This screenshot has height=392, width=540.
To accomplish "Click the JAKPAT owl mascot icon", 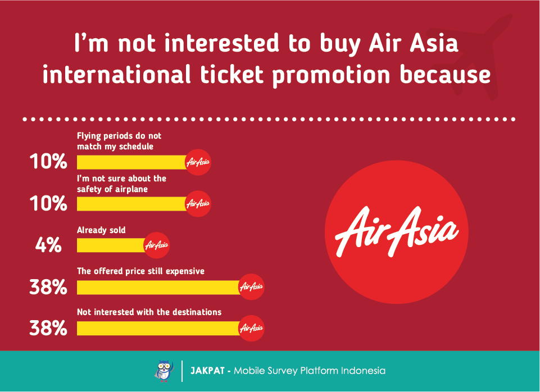I will [x=164, y=371].
